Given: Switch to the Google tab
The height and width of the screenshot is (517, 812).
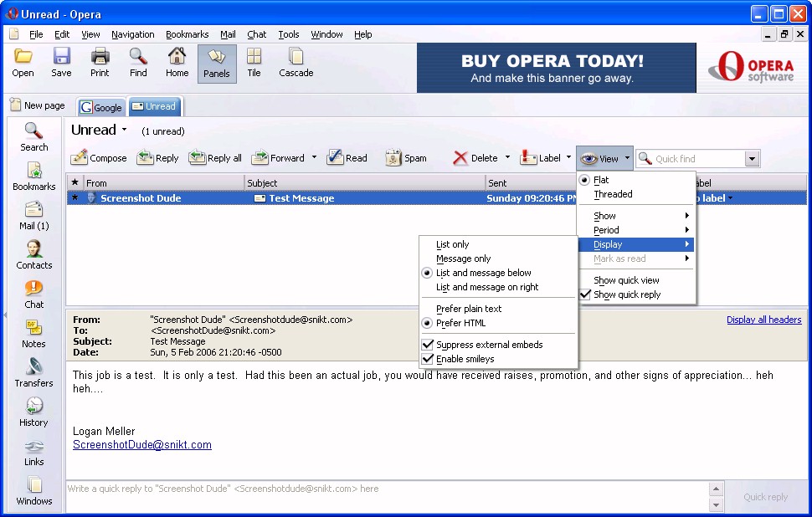Looking at the screenshot, I should pos(101,107).
